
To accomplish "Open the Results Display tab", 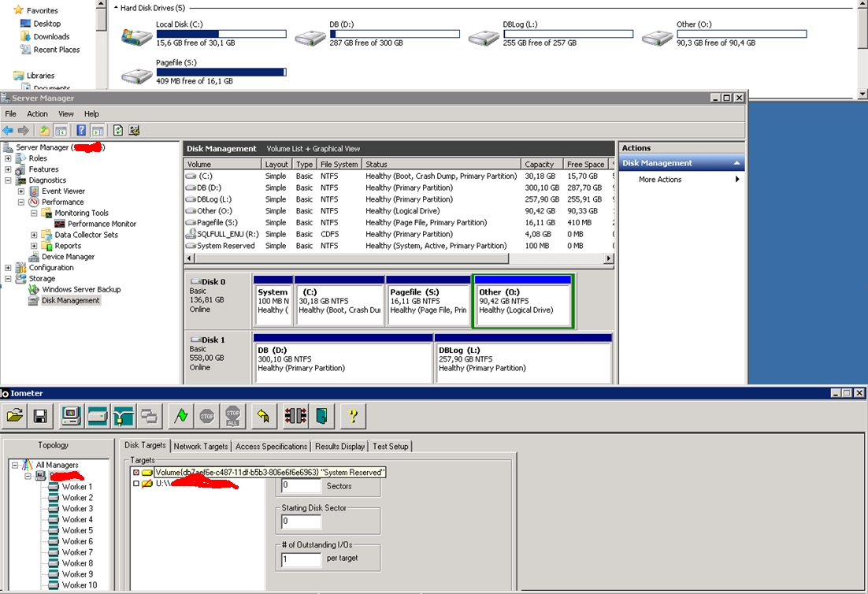I will pos(339,447).
